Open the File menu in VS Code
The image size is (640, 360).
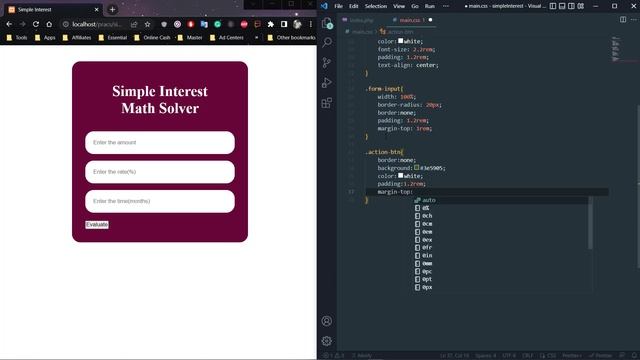tap(338, 6)
